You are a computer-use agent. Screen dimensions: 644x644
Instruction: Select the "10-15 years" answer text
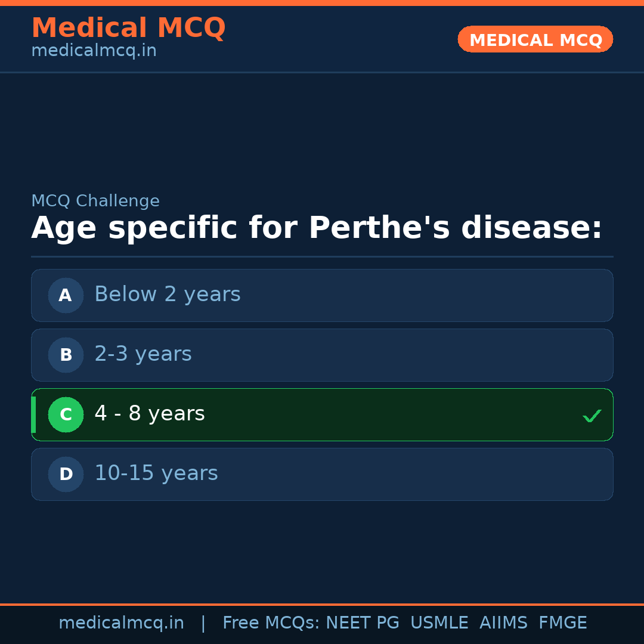(156, 473)
